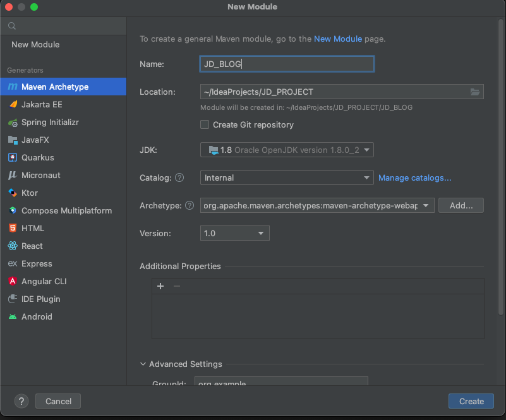Click the Android robot icon
The width and height of the screenshot is (506, 420).
point(13,316)
